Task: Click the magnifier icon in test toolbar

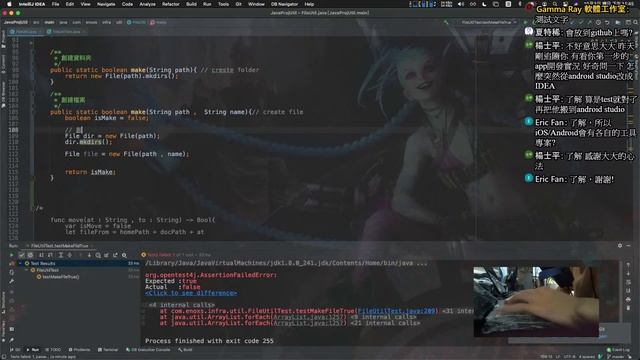Action: pyautogui.click(x=124, y=255)
